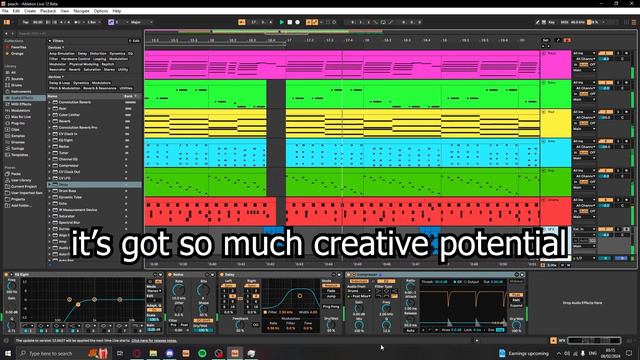Image resolution: width=640 pixels, height=360 pixels.
Task: Open the Drums library category
Action: (x=17, y=85)
